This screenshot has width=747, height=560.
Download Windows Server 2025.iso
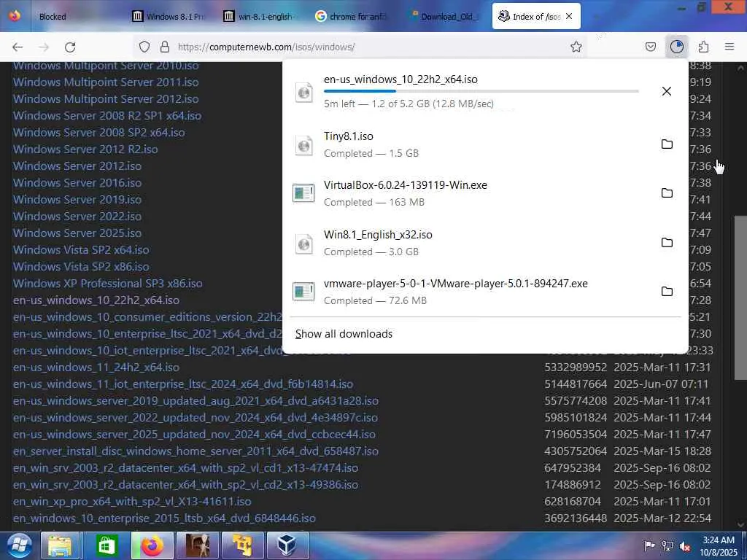(x=77, y=233)
